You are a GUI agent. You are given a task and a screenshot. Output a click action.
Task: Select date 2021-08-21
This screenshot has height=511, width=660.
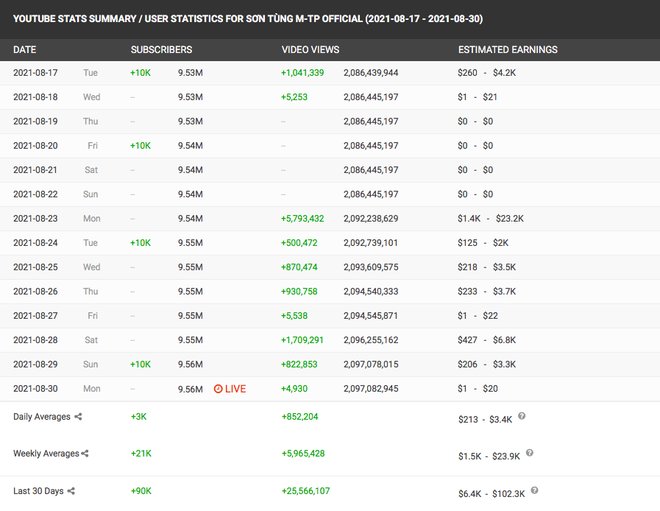tap(35, 170)
